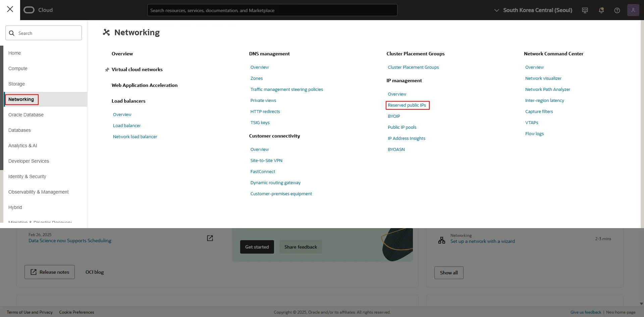Open IP Address Insights
This screenshot has height=317, width=644.
click(x=407, y=138)
